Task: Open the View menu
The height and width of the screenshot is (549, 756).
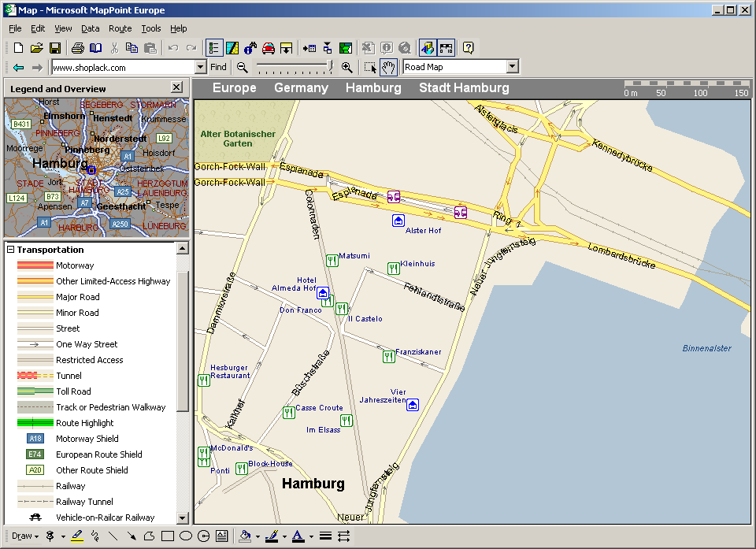Action: tap(63, 28)
